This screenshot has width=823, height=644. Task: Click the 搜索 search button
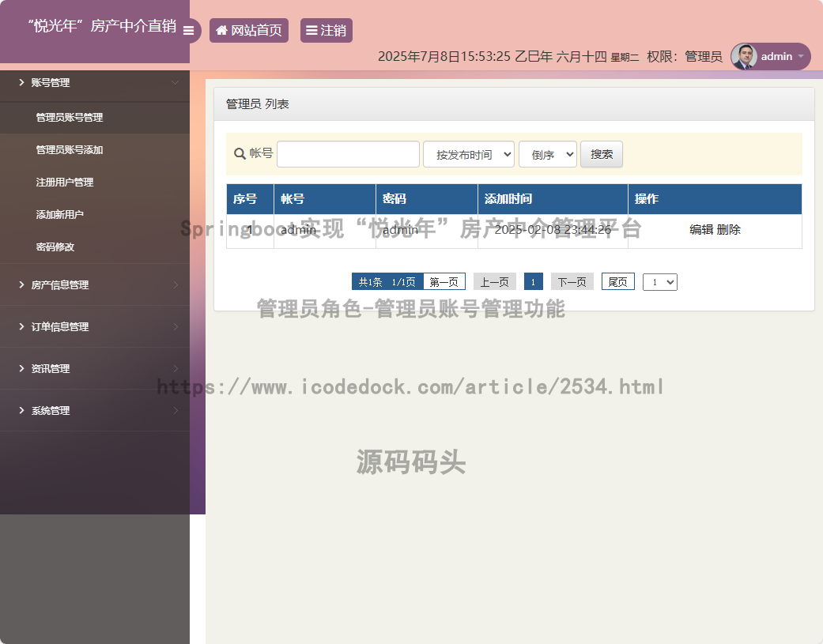(x=602, y=154)
